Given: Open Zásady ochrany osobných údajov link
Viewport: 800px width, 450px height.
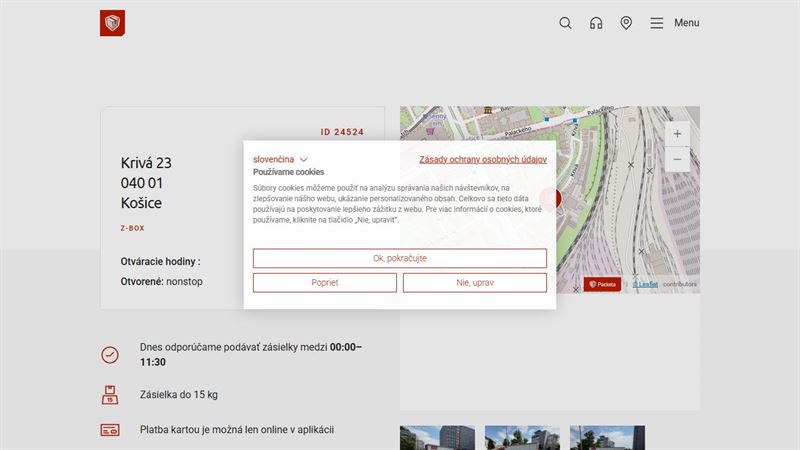Looking at the screenshot, I should point(483,160).
